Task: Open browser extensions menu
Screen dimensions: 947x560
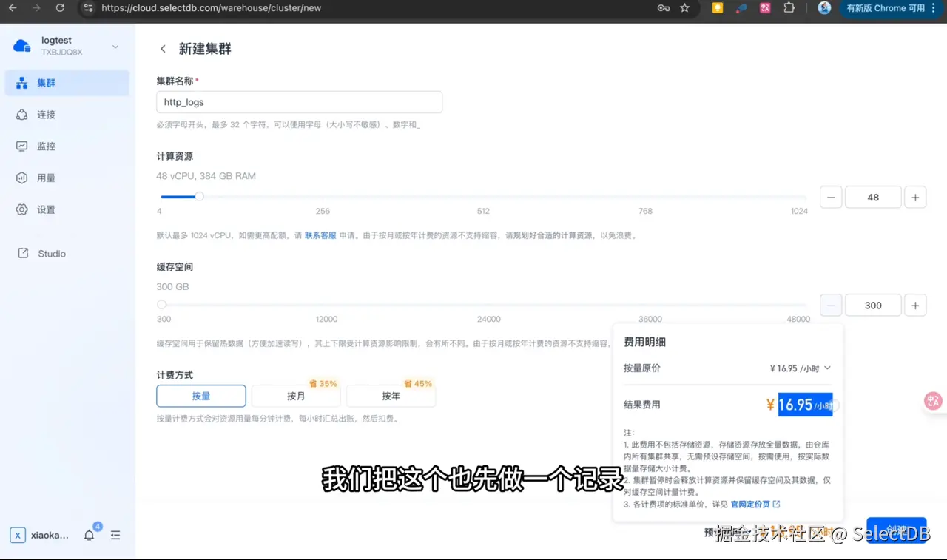Action: pos(789,9)
